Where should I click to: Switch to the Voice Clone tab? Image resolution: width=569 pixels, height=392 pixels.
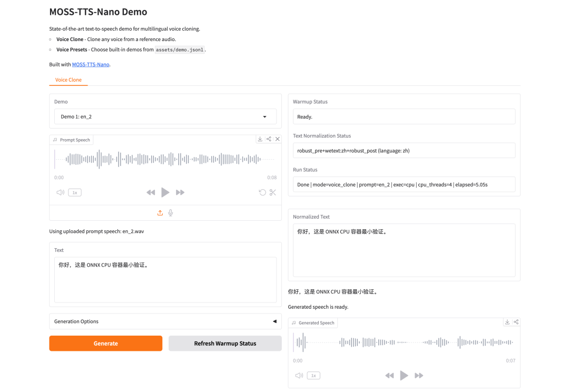pyautogui.click(x=68, y=80)
